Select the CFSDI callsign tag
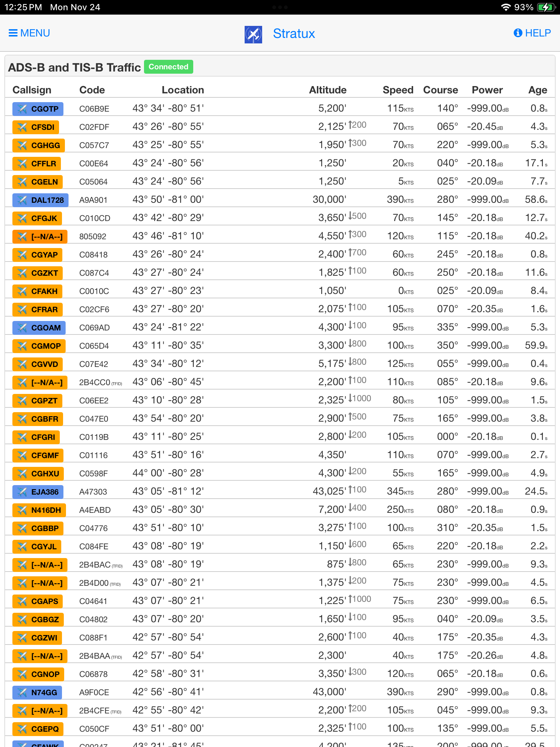The width and height of the screenshot is (560, 747). coord(36,127)
